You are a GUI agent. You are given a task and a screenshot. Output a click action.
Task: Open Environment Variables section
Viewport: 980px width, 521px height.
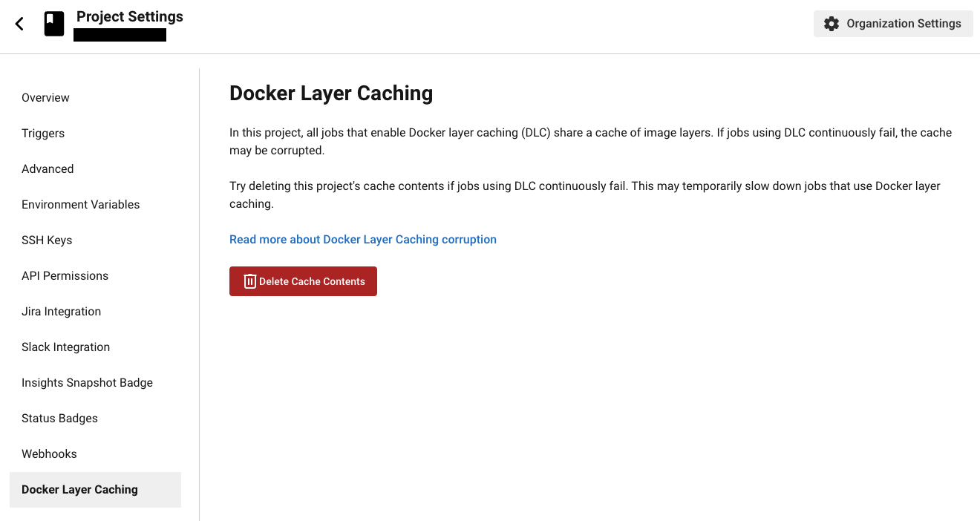pos(80,205)
